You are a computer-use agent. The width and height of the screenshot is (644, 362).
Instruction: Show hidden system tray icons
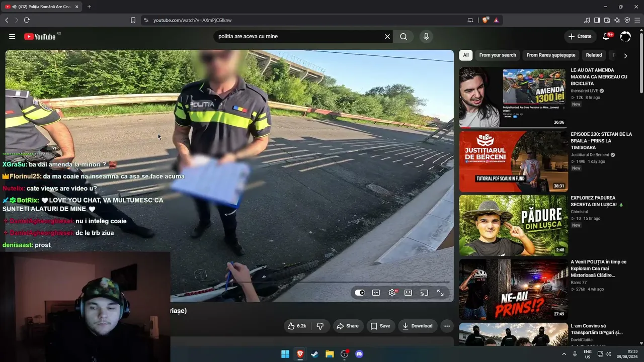[x=563, y=354]
